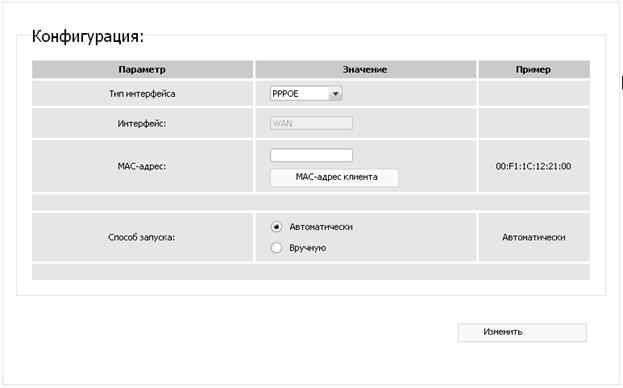Click Автоматически text in the Пример column
The height and width of the screenshot is (388, 623).
pos(534,237)
